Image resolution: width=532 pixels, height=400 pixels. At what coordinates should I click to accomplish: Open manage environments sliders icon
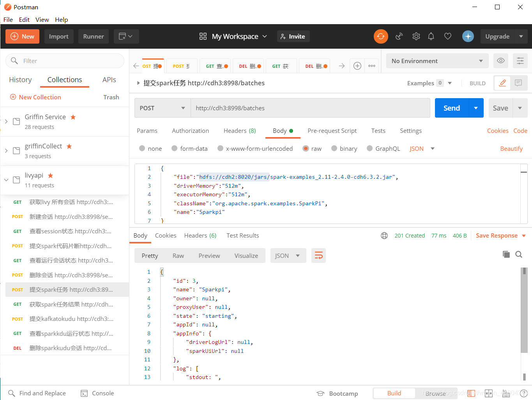(520, 61)
